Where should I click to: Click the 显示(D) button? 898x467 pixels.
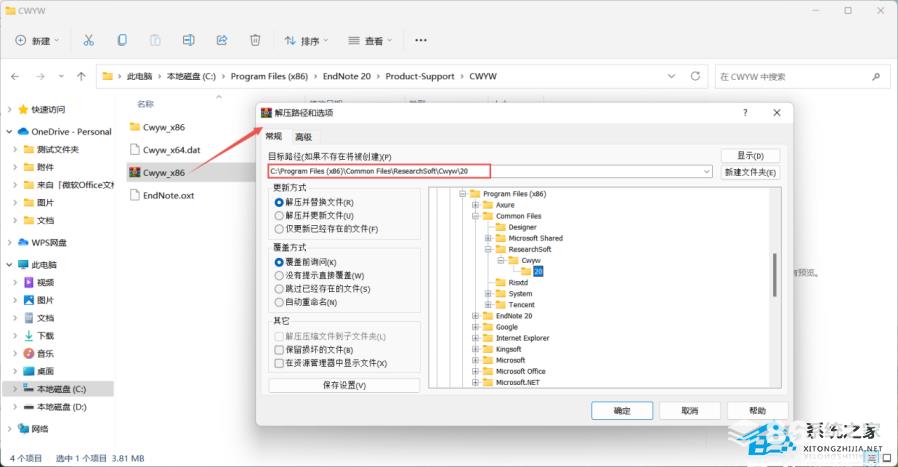click(x=750, y=156)
